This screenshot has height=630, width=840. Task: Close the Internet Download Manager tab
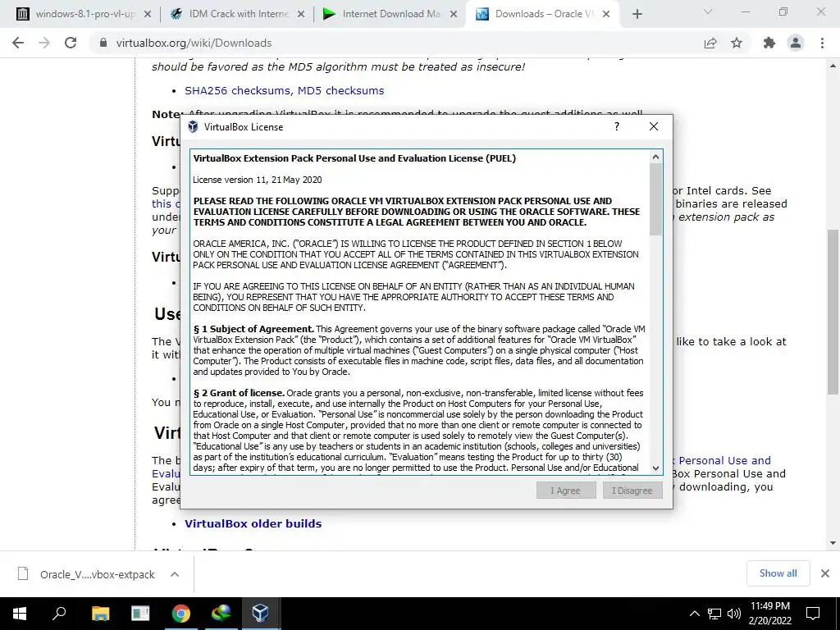454,15
